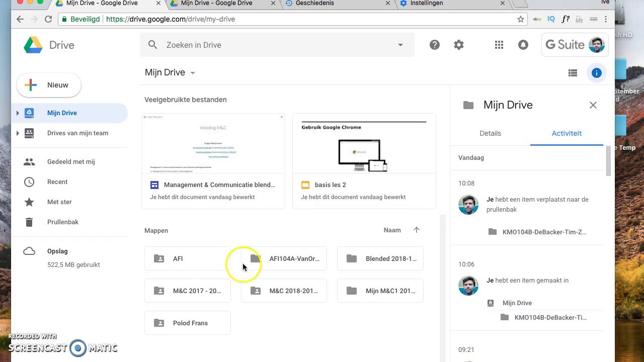644x362 pixels.
Task: Click the eBay extension icon
Action: click(x=537, y=19)
